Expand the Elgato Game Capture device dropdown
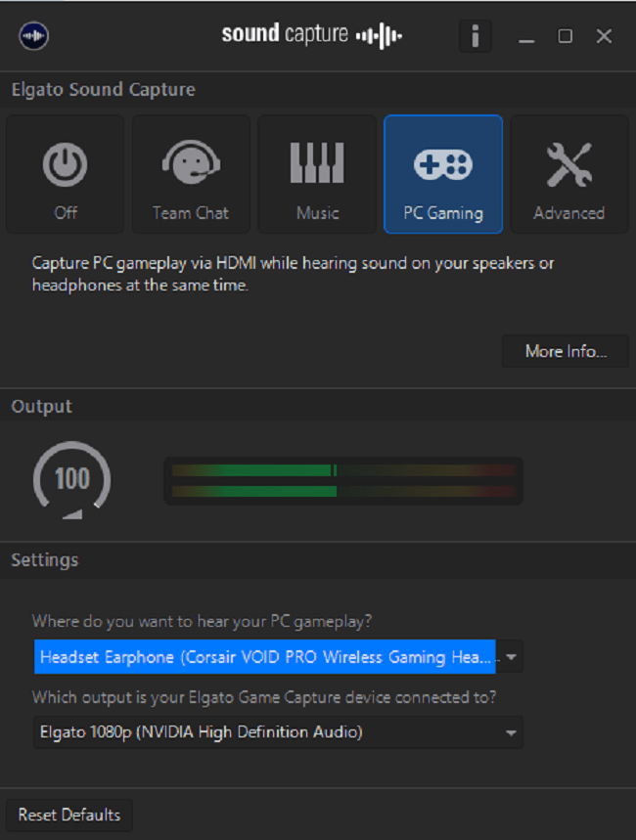 click(x=510, y=732)
